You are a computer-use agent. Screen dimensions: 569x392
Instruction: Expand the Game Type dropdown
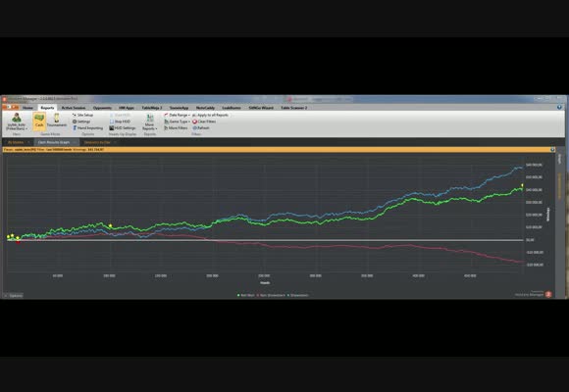[178, 122]
